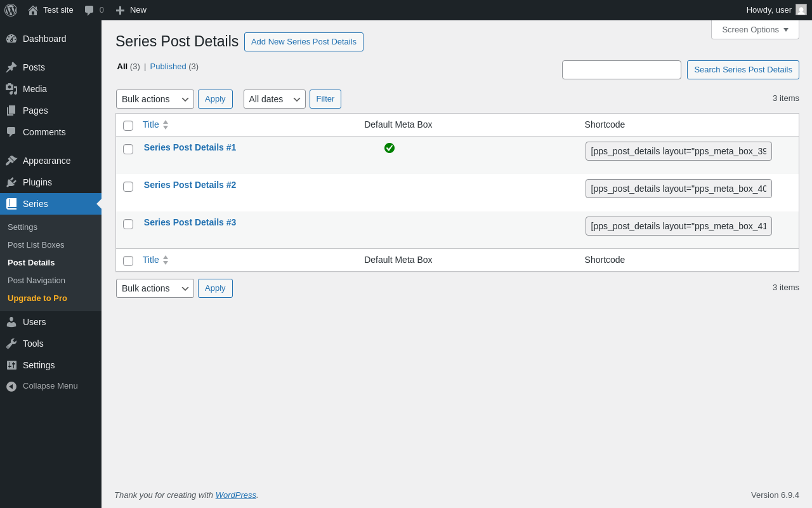Go to Post Navigation submenu
This screenshot has height=508, width=812.
(x=36, y=281)
